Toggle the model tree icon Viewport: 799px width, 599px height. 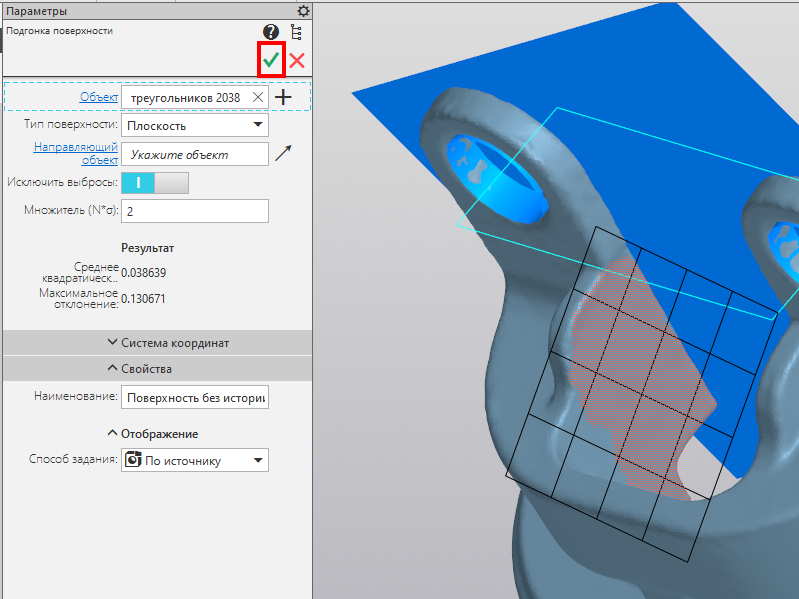click(x=296, y=32)
